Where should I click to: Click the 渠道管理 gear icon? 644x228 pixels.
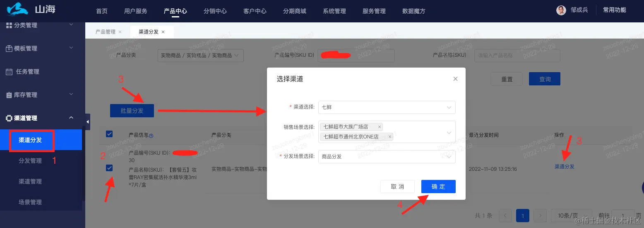coord(9,118)
